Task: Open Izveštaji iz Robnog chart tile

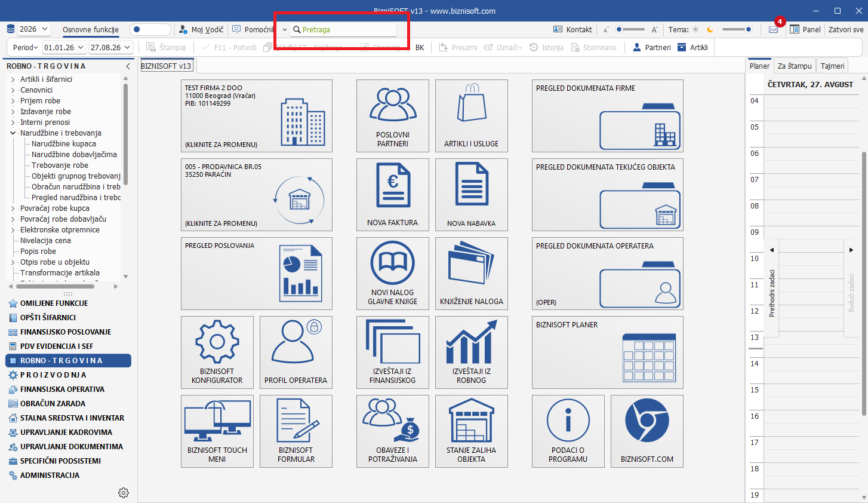Action: [471, 352]
